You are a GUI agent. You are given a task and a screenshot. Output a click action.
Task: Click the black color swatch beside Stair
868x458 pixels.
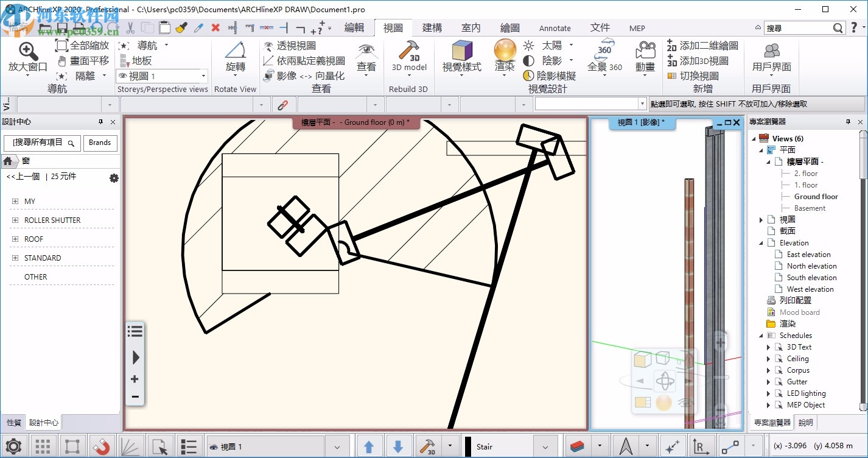click(467, 446)
